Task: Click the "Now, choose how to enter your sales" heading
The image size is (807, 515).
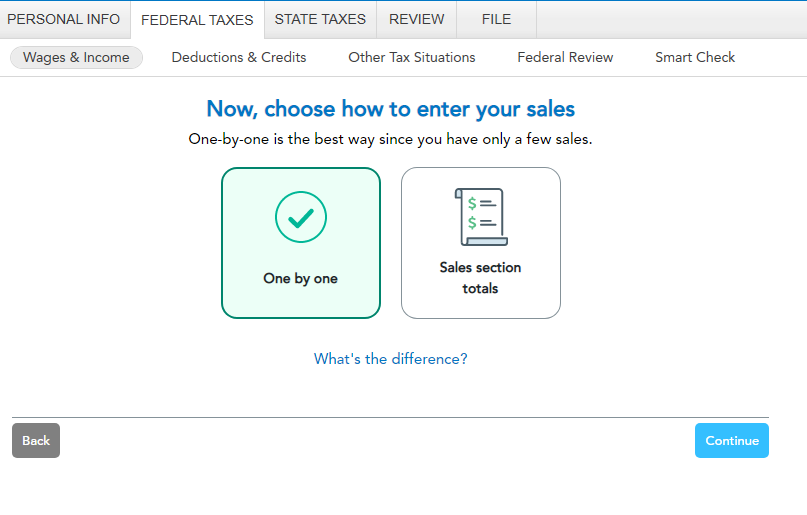Action: coord(391,109)
